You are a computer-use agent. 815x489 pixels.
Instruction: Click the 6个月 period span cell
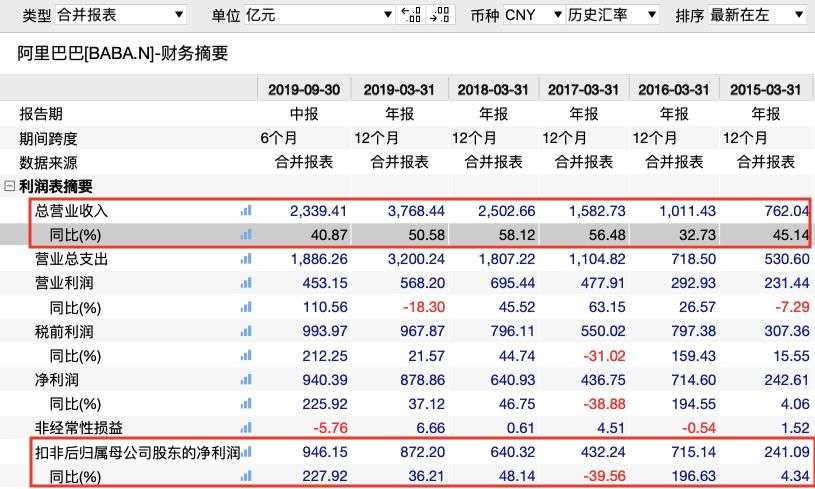[279, 138]
